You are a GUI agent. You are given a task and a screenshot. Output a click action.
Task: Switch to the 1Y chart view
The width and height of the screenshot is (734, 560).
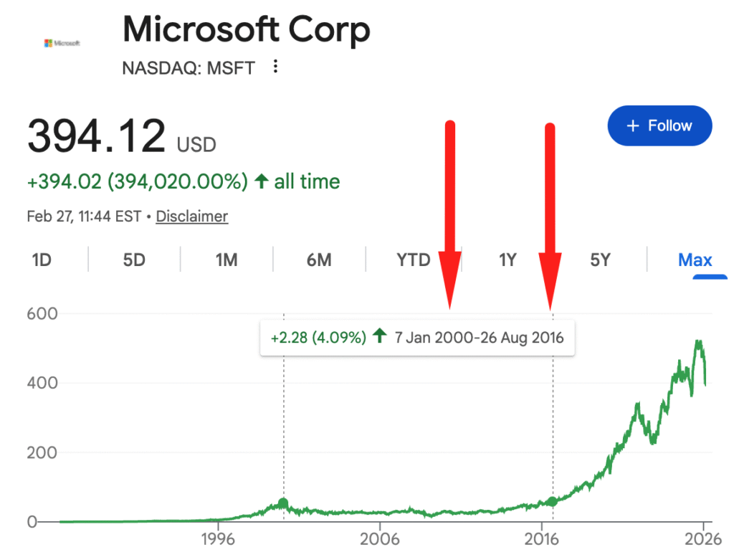tap(507, 260)
